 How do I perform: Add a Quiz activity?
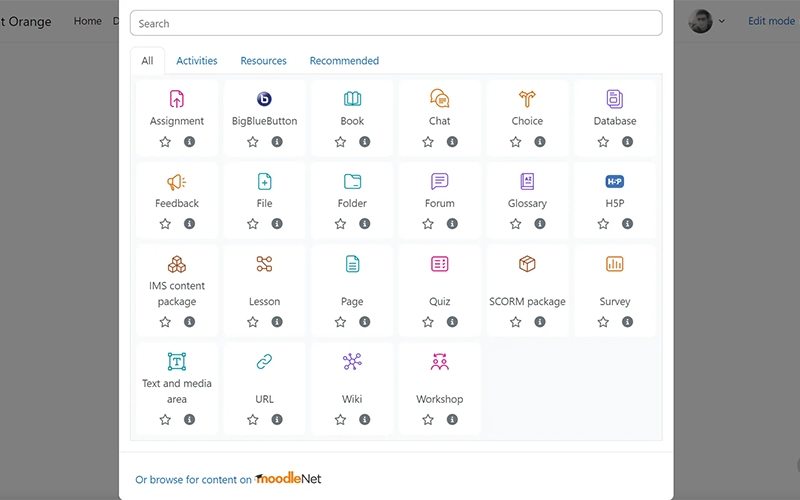[440, 264]
